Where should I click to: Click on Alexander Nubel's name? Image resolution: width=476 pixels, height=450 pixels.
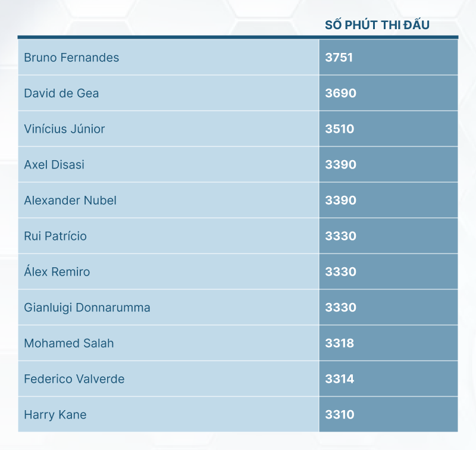click(70, 201)
